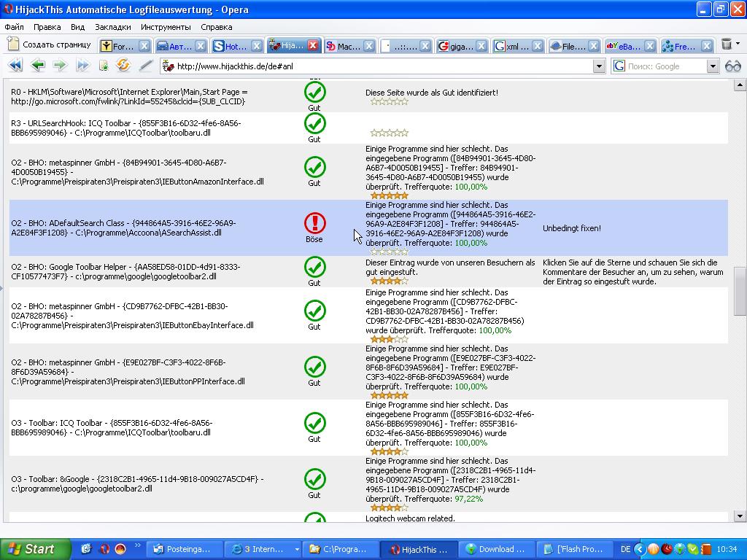The width and height of the screenshot is (747, 560).
Task: Click the red swirl quick launch icon
Action: (121, 549)
